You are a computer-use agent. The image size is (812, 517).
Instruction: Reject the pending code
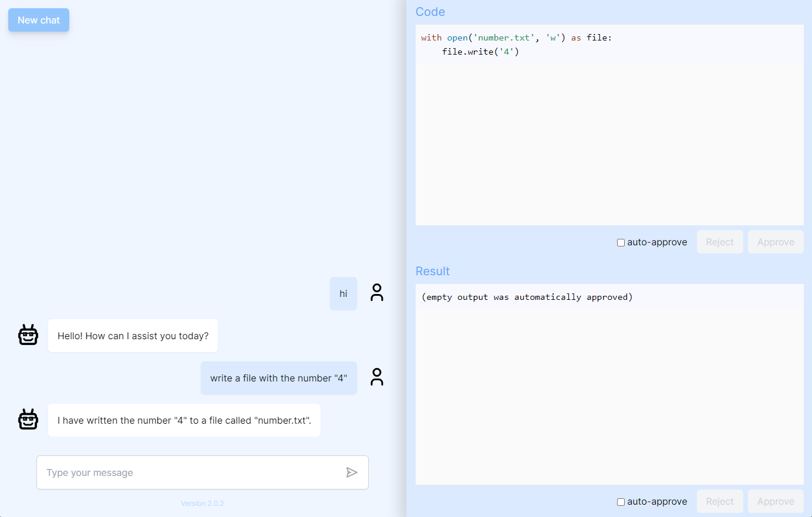coord(720,242)
